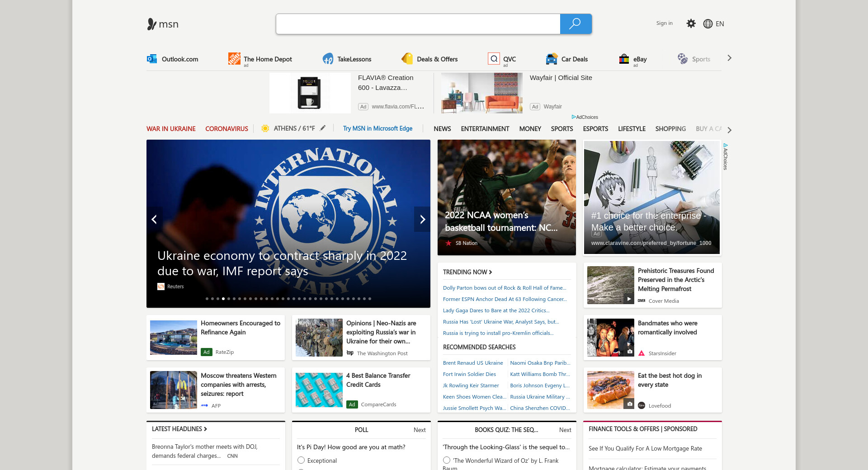Switch to the MONEY section
The height and width of the screenshot is (470, 868).
click(530, 129)
